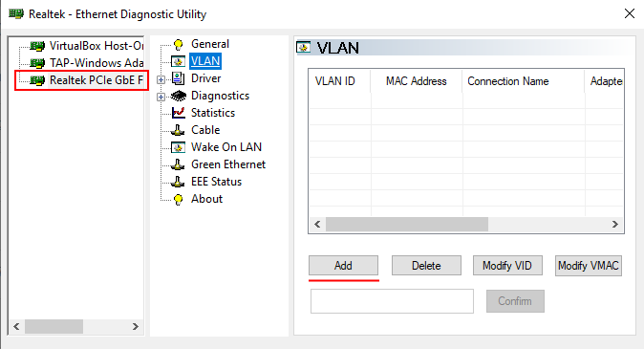Open the VLAN page
The height and width of the screenshot is (349, 644).
coord(205,61)
